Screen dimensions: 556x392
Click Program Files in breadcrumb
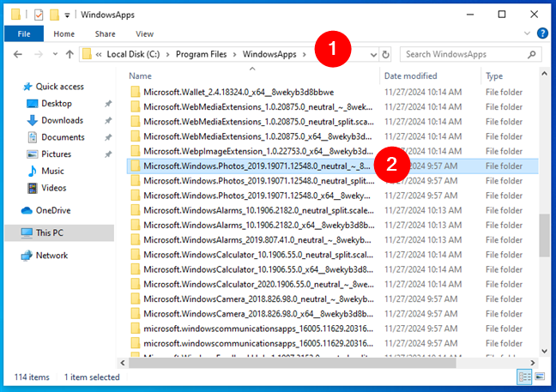201,54
